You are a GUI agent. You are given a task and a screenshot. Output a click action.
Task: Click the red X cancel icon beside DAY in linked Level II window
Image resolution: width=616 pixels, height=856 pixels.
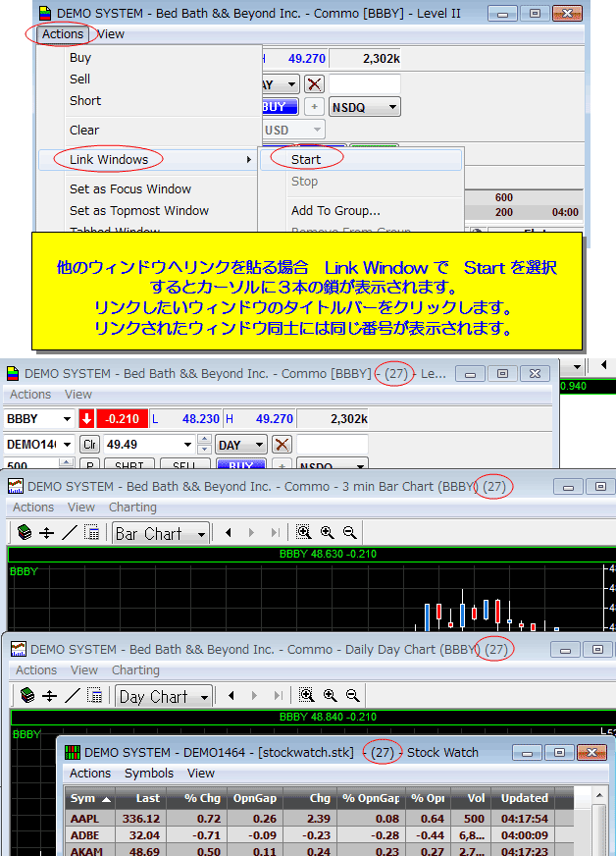282,445
